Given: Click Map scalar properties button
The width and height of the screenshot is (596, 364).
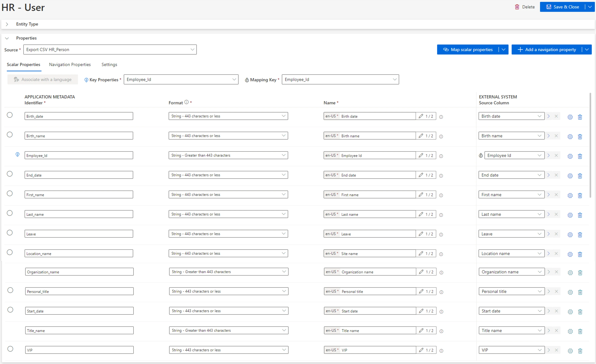Looking at the screenshot, I should [468, 50].
